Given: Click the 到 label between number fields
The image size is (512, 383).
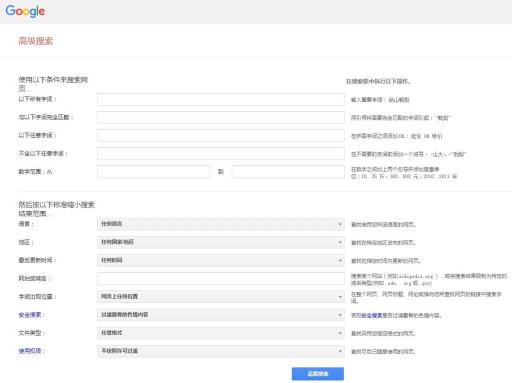Looking at the screenshot, I should click(x=221, y=172).
